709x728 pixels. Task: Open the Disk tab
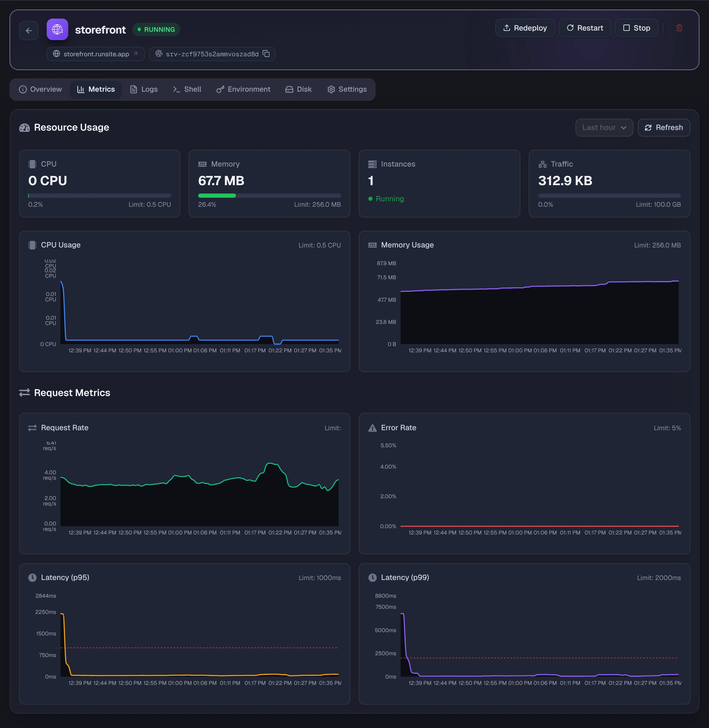[299, 89]
